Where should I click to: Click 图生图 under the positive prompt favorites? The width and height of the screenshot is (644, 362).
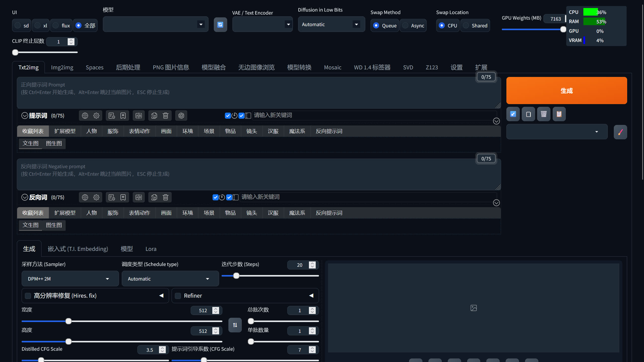pyautogui.click(x=54, y=143)
